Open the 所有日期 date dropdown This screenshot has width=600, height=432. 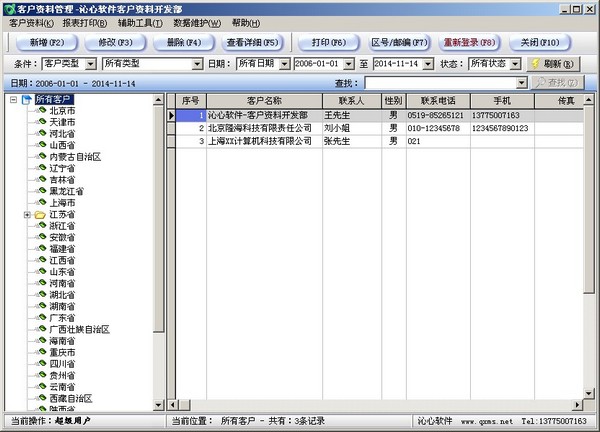(x=283, y=63)
